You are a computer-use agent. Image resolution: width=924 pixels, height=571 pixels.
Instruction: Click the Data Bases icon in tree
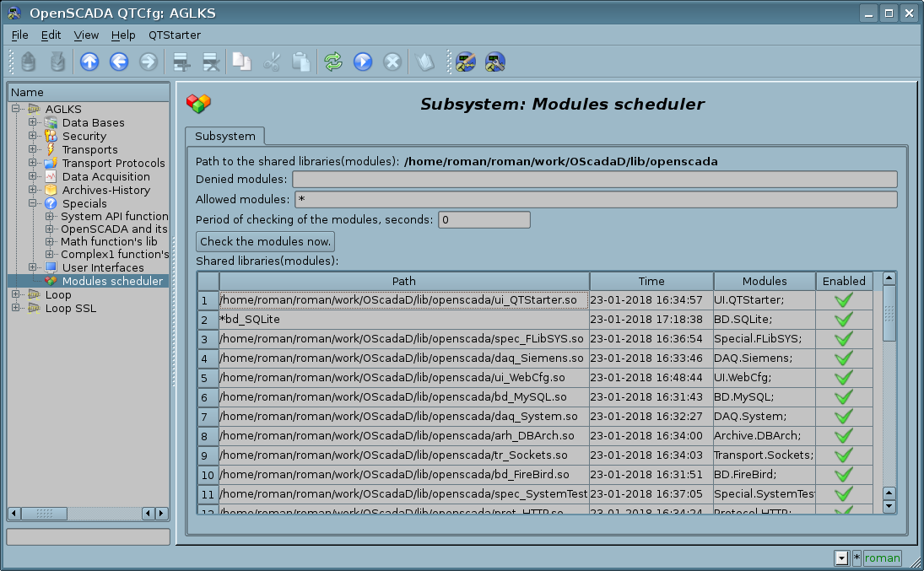(x=51, y=122)
